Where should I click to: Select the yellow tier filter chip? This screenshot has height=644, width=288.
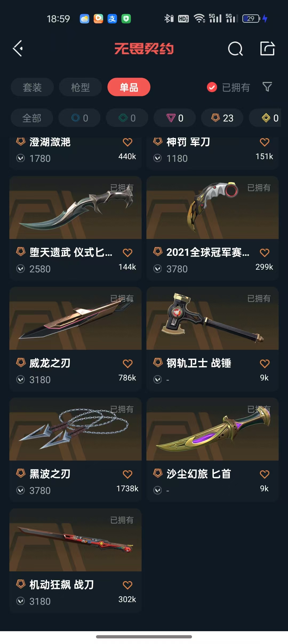coord(267,118)
